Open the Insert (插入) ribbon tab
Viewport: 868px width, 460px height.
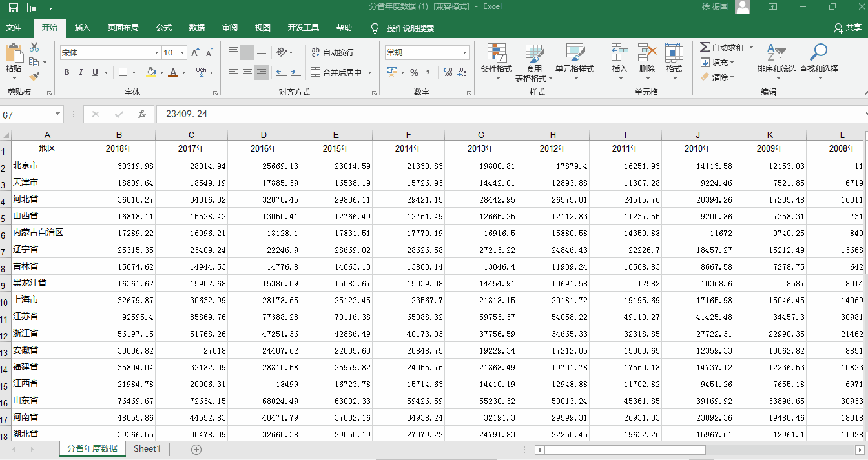83,28
